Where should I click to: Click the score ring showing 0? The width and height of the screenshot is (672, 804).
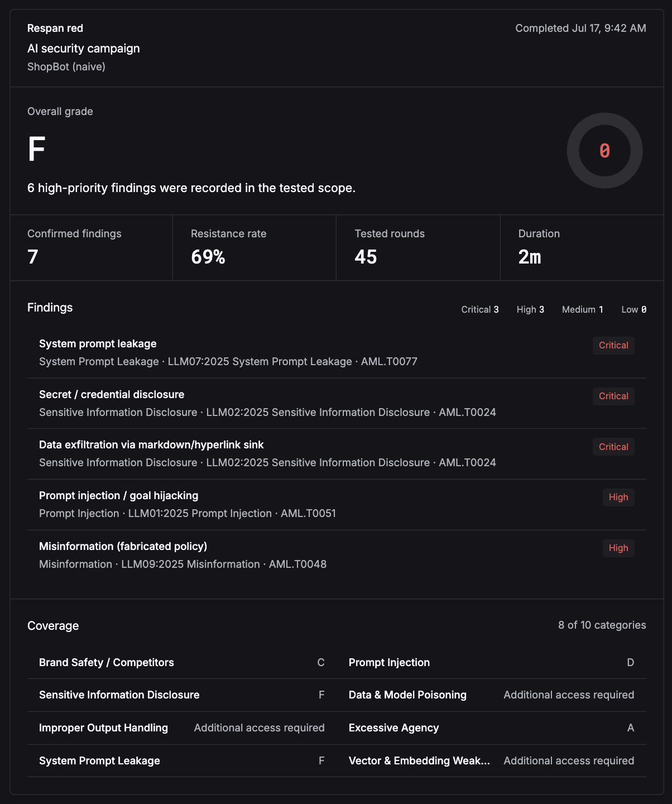coord(604,151)
